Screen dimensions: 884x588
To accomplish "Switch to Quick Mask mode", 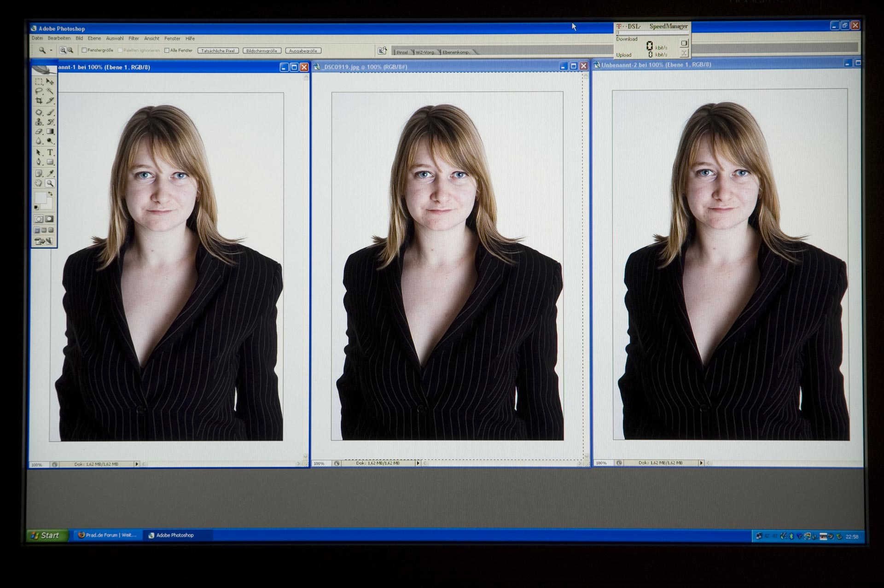I will point(49,219).
